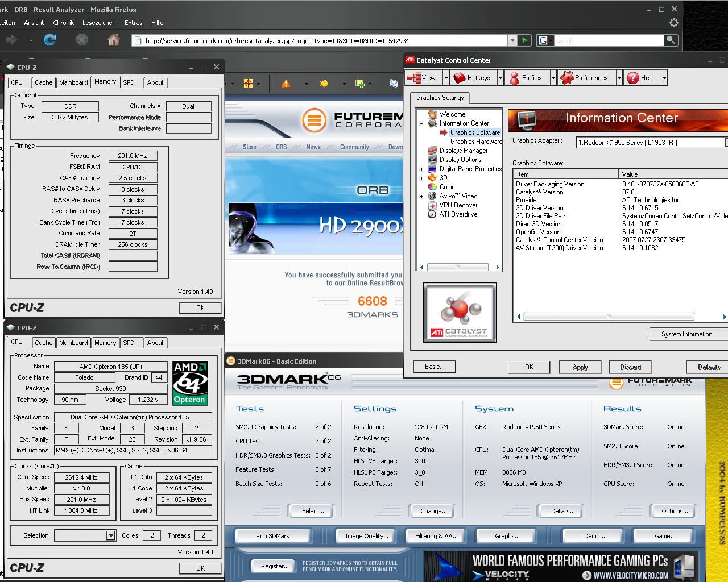This screenshot has height=582, width=728.
Task: Click the View button in Catalyst Control Center
Action: (424, 78)
